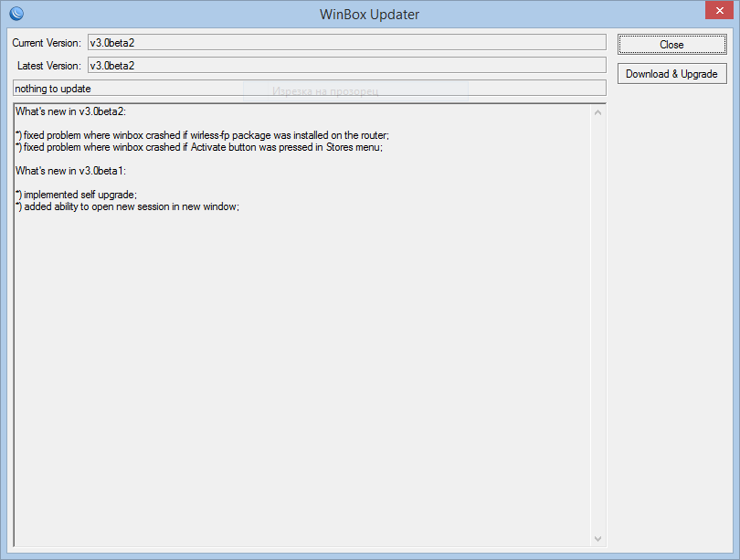This screenshot has width=740, height=560.
Task: Click the WinBox logo icon in title bar
Action: tap(16, 14)
